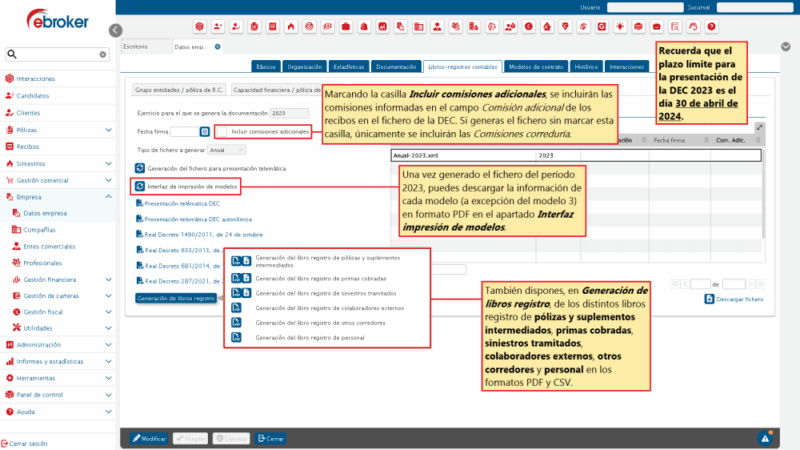Open Real Decreto 1490/2011 link
This screenshot has width=800, height=450.
[199, 235]
